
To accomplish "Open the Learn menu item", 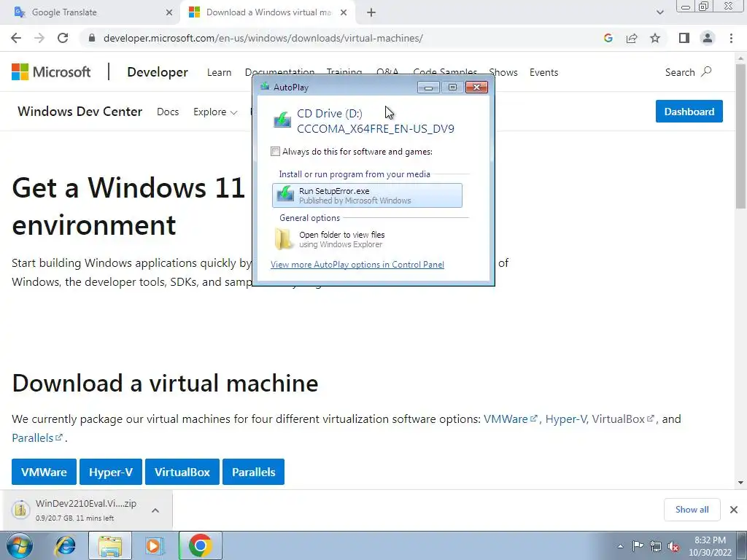I will pos(219,72).
